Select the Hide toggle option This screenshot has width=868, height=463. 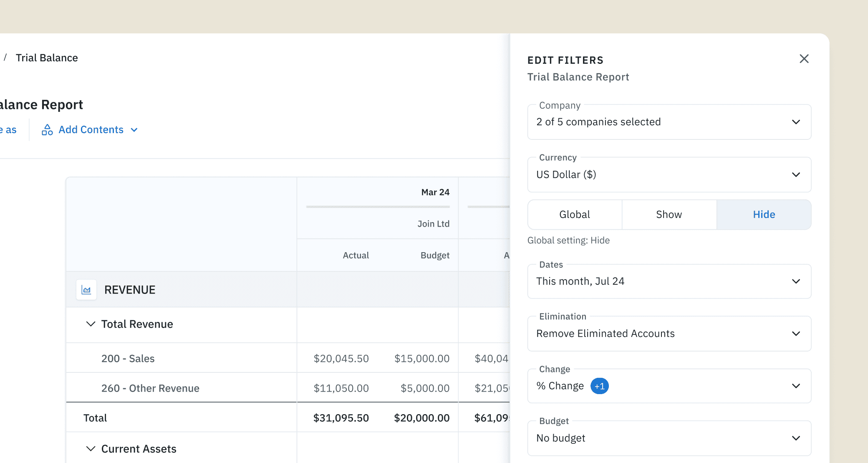[x=764, y=215]
